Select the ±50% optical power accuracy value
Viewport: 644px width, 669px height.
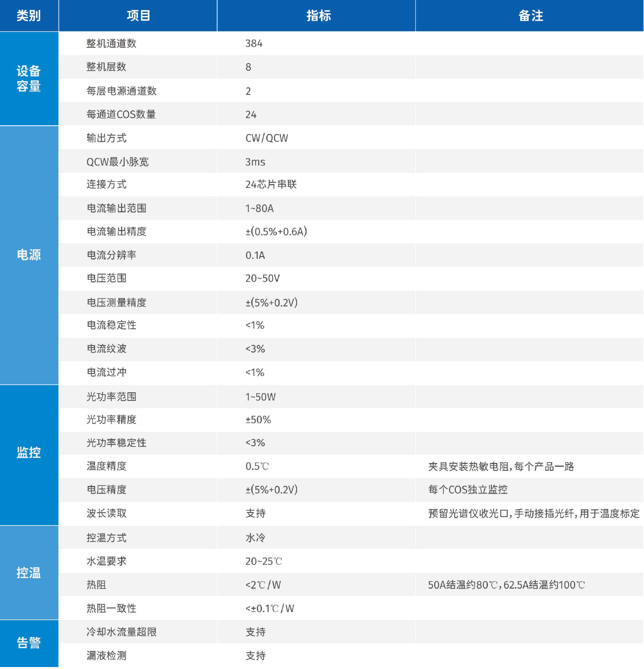pyautogui.click(x=258, y=420)
